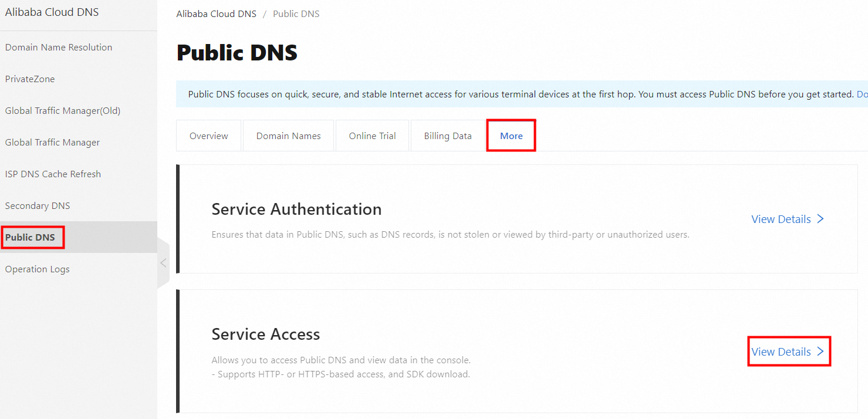Click the Alibaba Cloud DNS sidebar title
Viewport: 868px width, 419px height.
pos(52,12)
